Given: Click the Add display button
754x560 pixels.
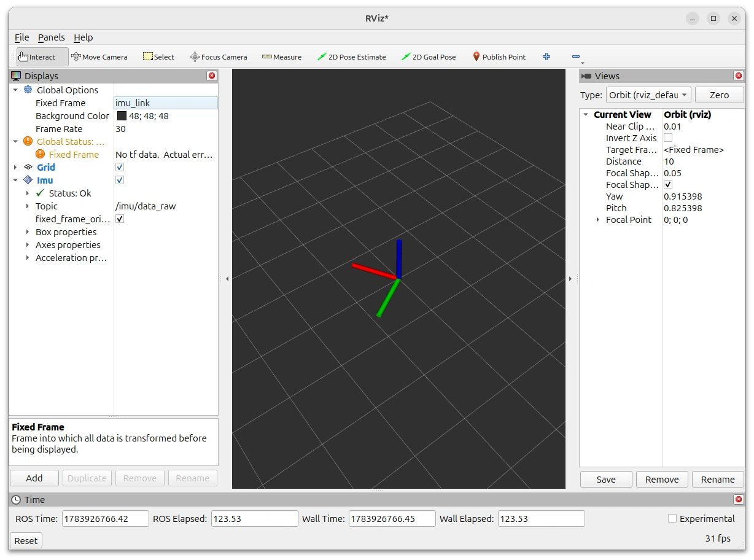Looking at the screenshot, I should [x=34, y=478].
